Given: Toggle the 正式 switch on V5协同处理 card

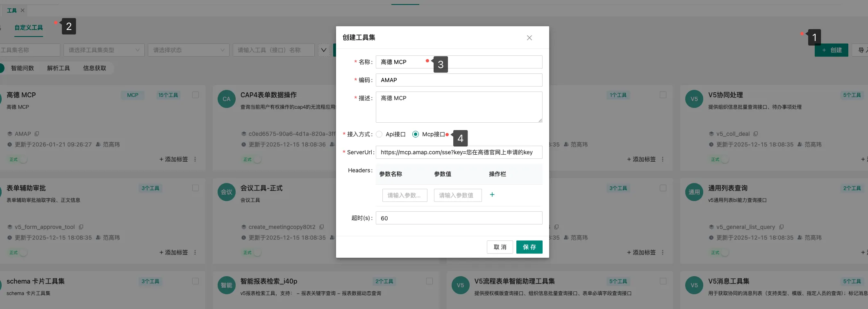Looking at the screenshot, I should point(720,159).
